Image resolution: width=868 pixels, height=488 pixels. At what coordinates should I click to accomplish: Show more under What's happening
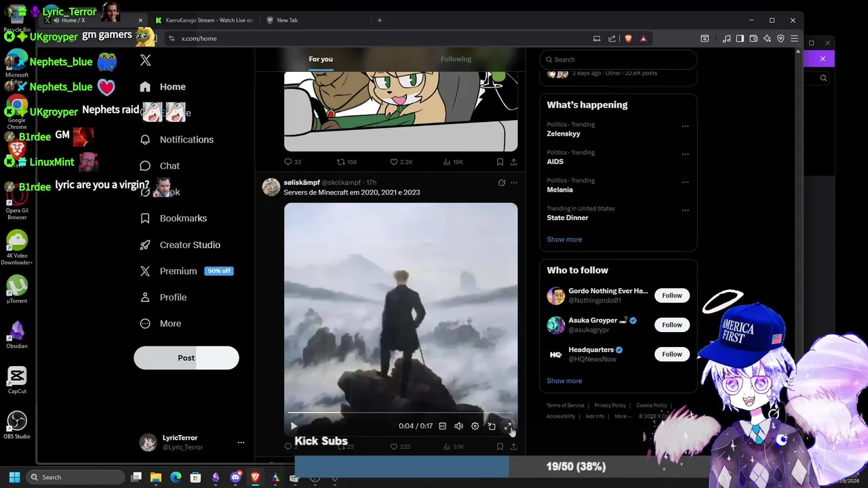[564, 239]
